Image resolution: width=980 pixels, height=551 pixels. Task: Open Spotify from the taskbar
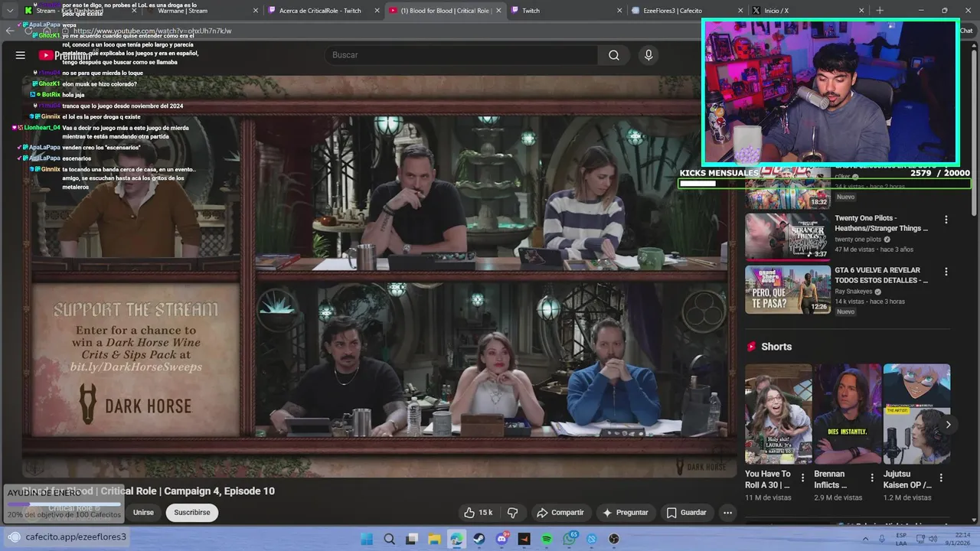[547, 539]
